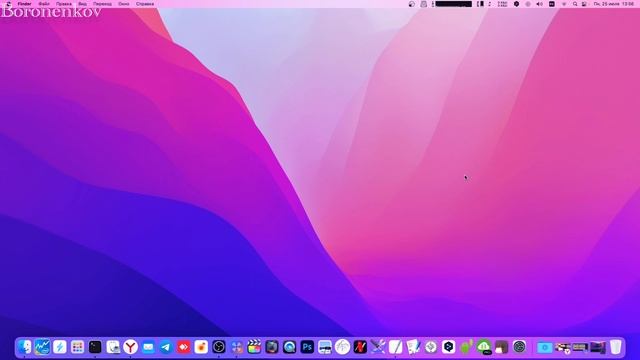Open Spotlight search in menu bar
The width and height of the screenshot is (640, 360).
tap(575, 4)
